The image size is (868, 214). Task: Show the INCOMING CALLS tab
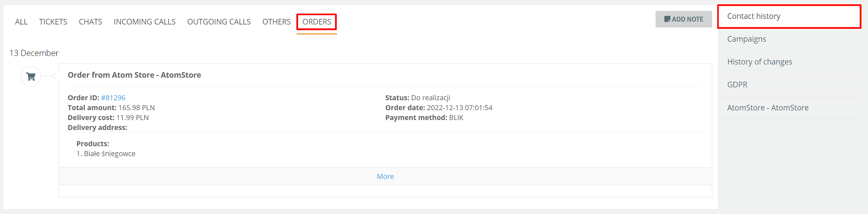click(145, 22)
